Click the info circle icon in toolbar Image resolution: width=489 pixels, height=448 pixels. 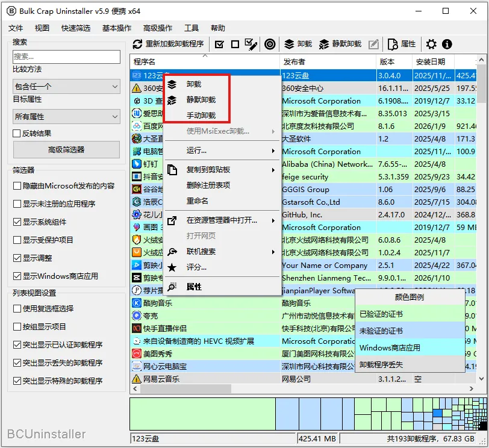[447, 45]
